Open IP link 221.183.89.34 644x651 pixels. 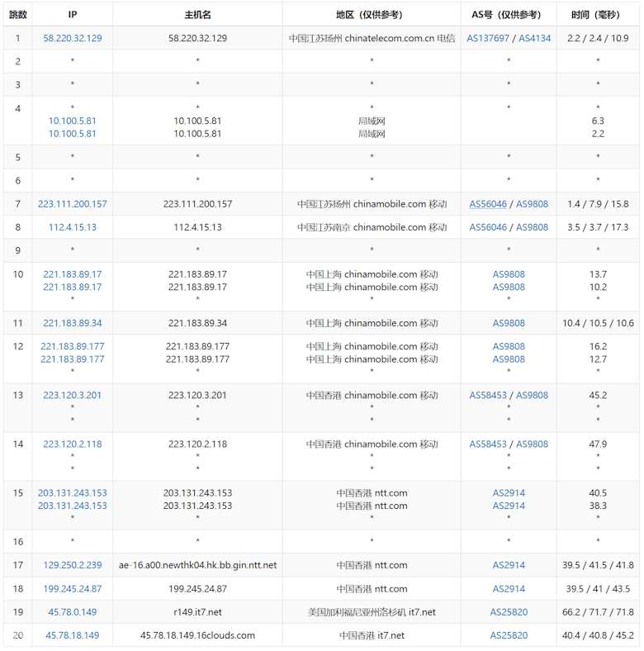point(73,323)
